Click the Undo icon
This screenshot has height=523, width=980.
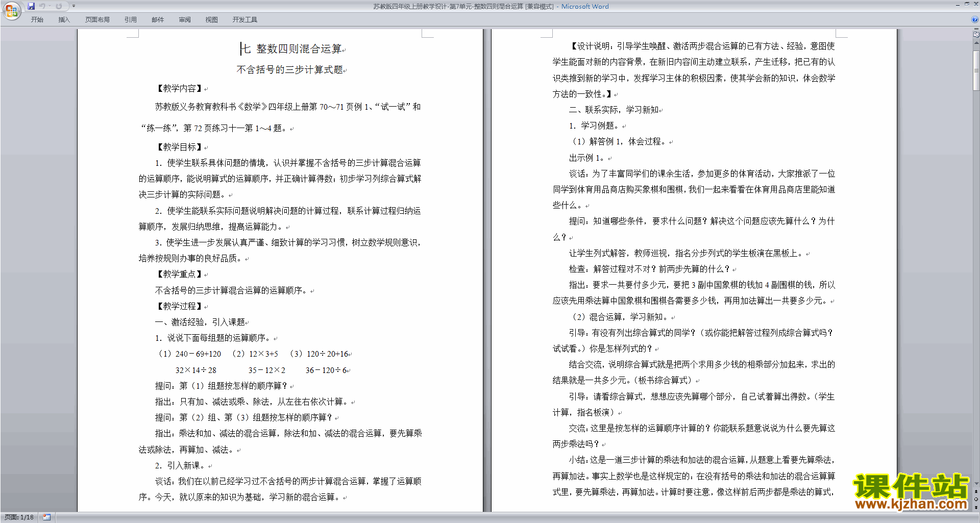[42, 6]
